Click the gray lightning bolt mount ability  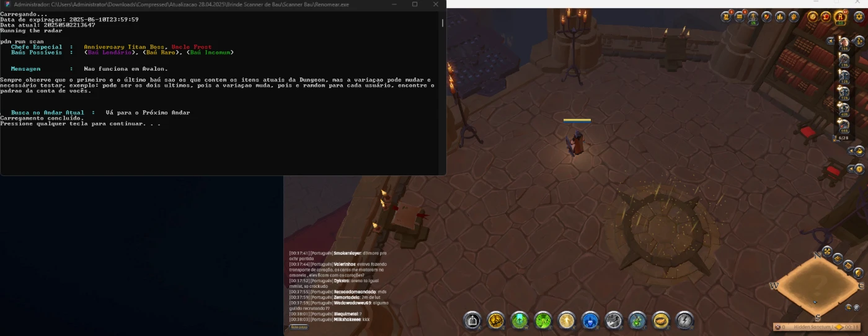684,320
